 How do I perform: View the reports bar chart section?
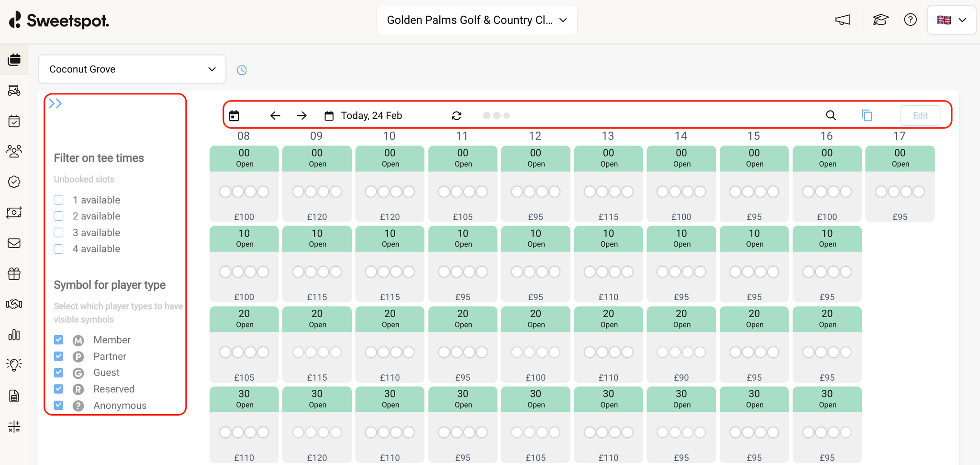pos(14,335)
